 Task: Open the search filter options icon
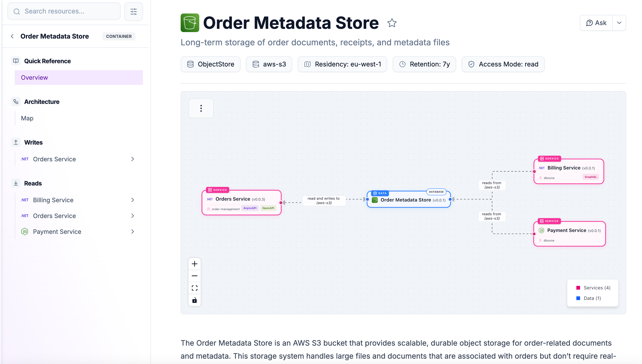pyautogui.click(x=133, y=11)
